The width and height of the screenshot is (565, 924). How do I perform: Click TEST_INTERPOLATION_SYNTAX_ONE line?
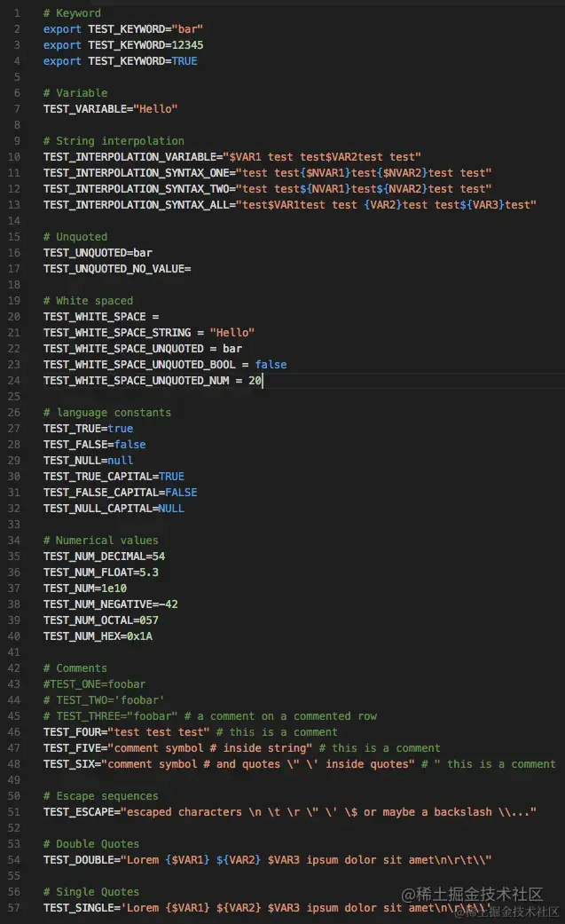268,173
